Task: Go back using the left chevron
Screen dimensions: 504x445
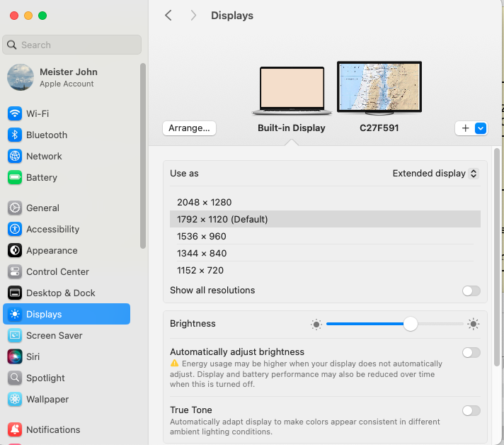Action: tap(168, 16)
